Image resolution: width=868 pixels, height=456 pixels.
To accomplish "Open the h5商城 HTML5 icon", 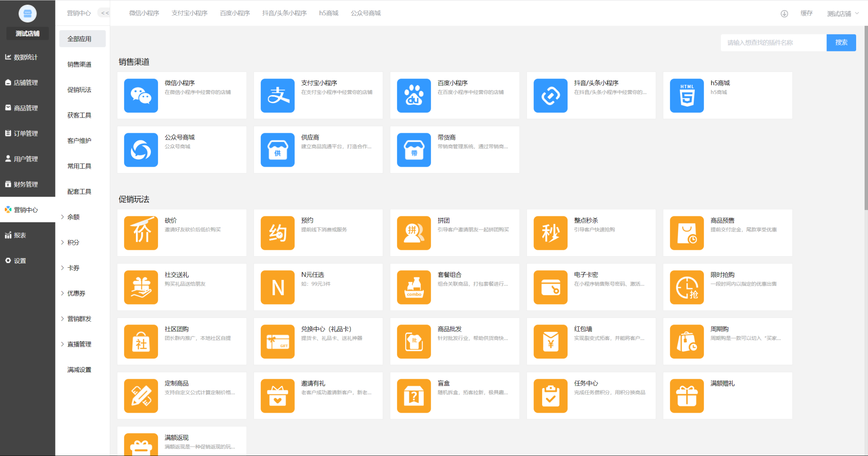I will tap(687, 95).
